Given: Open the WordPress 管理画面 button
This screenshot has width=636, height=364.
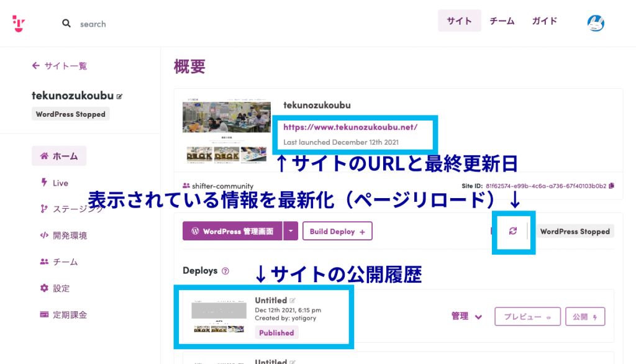Looking at the screenshot, I should tap(232, 231).
